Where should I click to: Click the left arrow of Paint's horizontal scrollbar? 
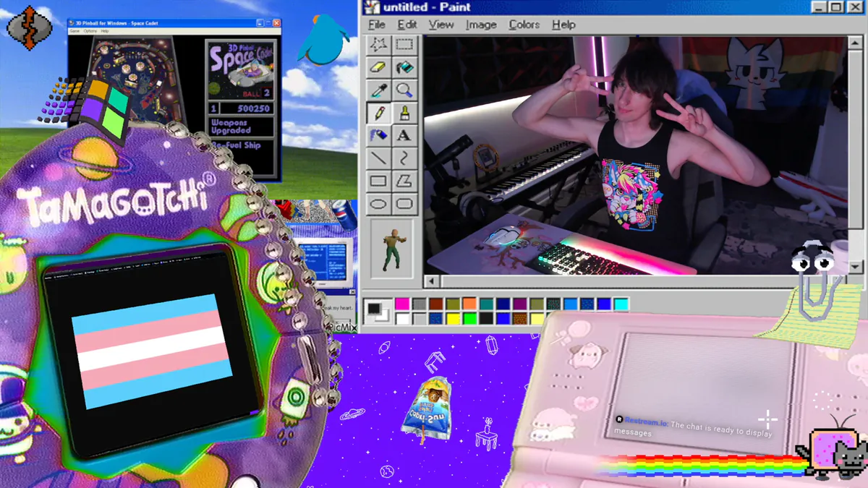(x=432, y=281)
